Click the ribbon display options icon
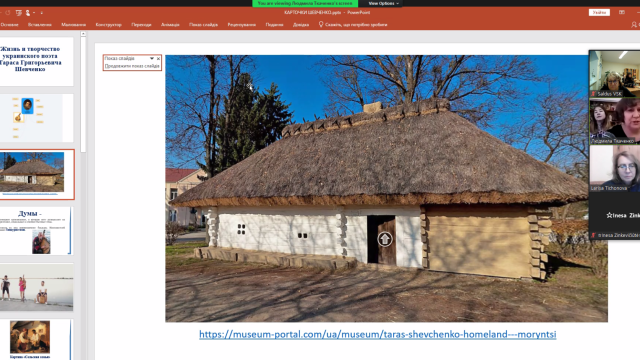This screenshot has height=360, width=640. pos(622,13)
